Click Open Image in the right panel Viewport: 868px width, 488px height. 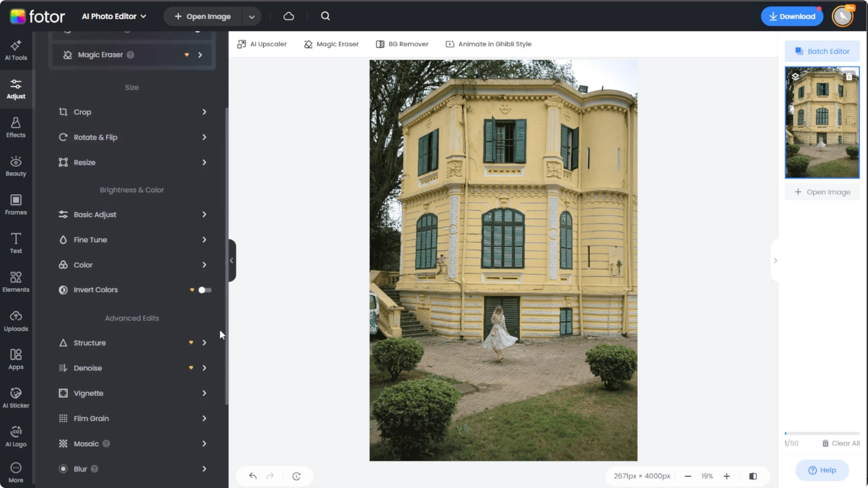pyautogui.click(x=822, y=192)
